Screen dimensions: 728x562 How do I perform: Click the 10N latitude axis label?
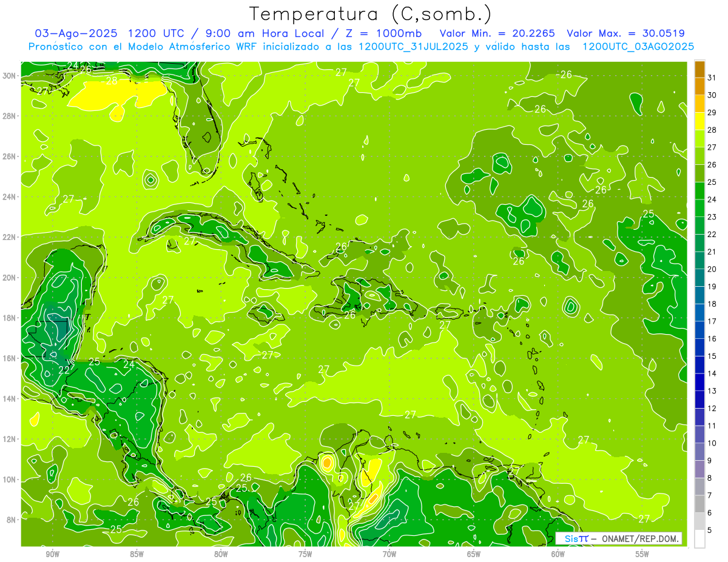(8, 480)
